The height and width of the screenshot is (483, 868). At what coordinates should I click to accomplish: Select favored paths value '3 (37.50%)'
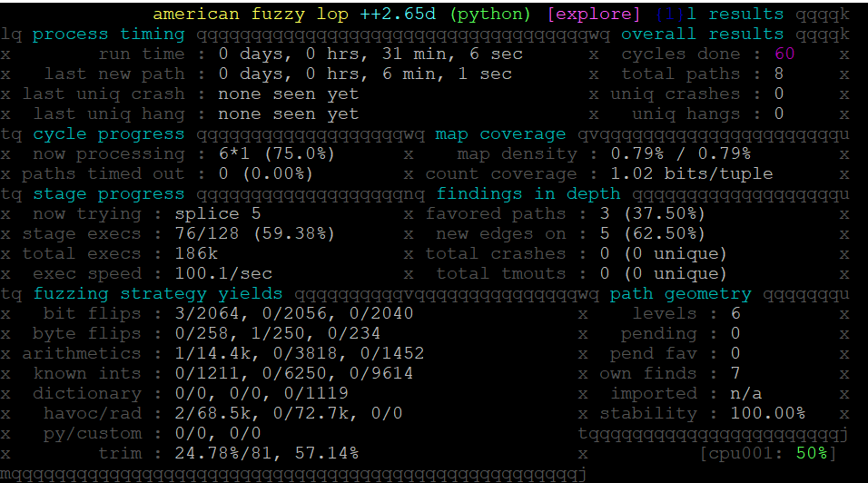click(x=653, y=213)
